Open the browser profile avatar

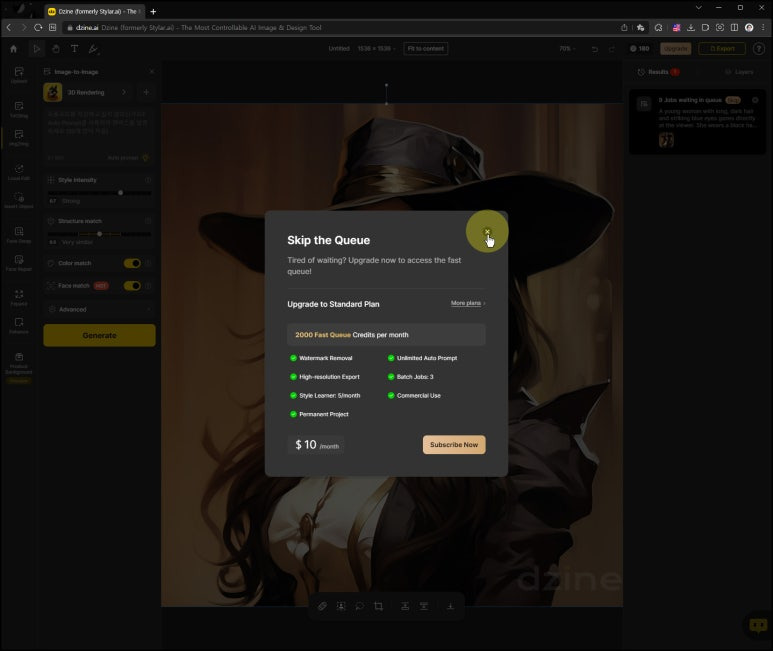coord(749,28)
